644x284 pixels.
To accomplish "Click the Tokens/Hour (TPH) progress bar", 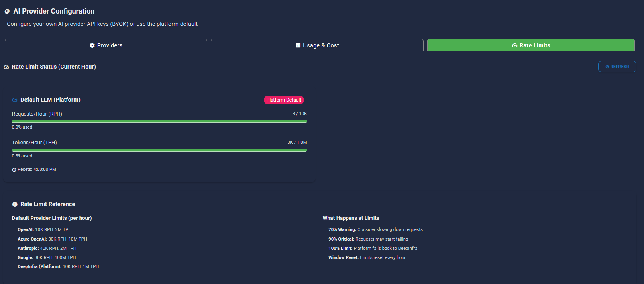I will (x=159, y=150).
